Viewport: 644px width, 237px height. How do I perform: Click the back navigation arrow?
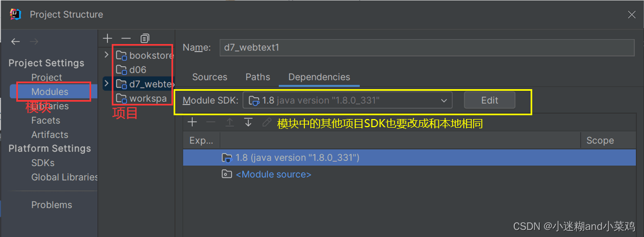click(x=16, y=41)
